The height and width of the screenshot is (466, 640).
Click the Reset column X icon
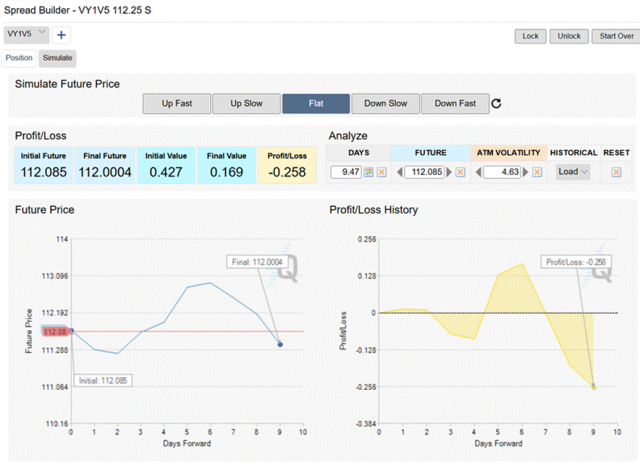(616, 172)
